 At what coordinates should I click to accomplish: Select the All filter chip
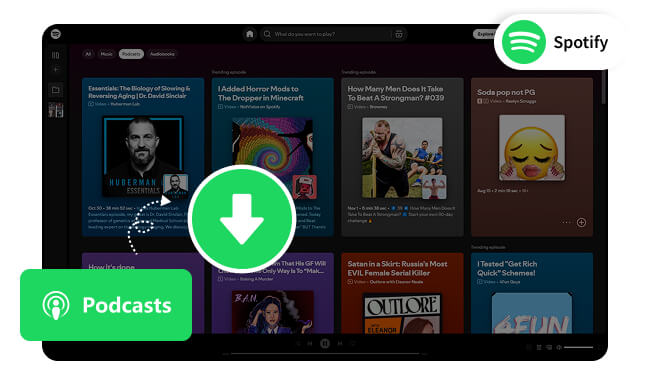[88, 54]
